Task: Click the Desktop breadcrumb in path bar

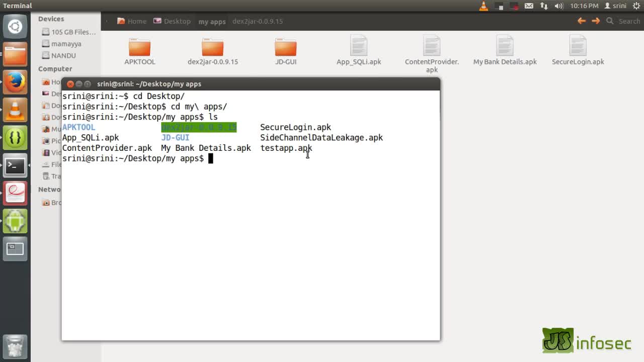Action: (172, 21)
